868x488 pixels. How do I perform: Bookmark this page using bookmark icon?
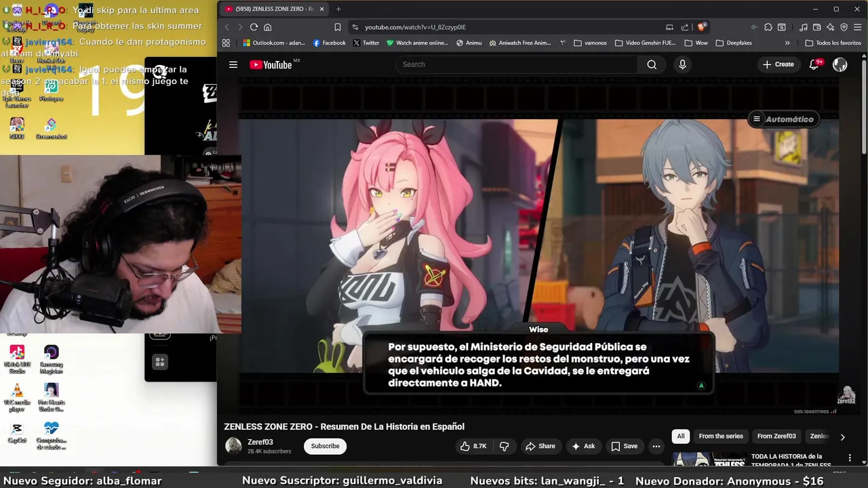[x=337, y=27]
